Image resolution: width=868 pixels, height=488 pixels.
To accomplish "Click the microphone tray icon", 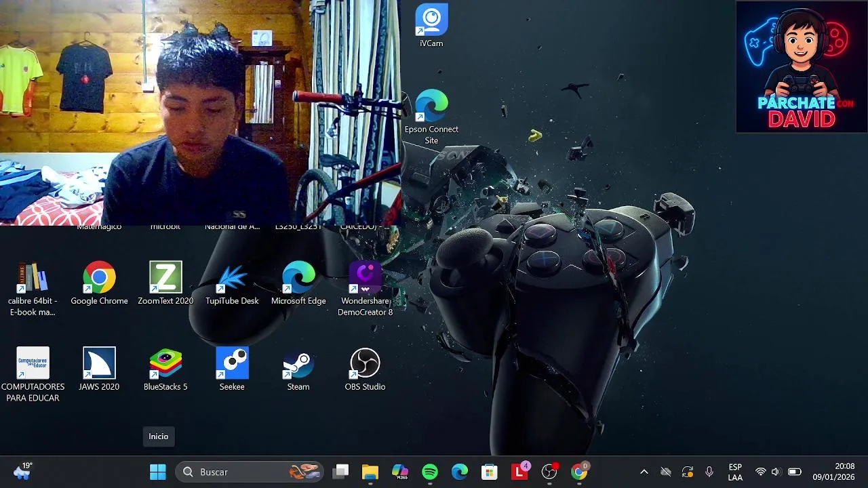I will click(x=709, y=472).
